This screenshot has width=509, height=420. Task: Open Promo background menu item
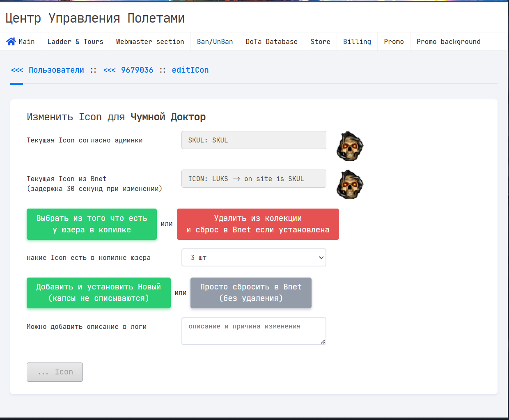click(449, 41)
